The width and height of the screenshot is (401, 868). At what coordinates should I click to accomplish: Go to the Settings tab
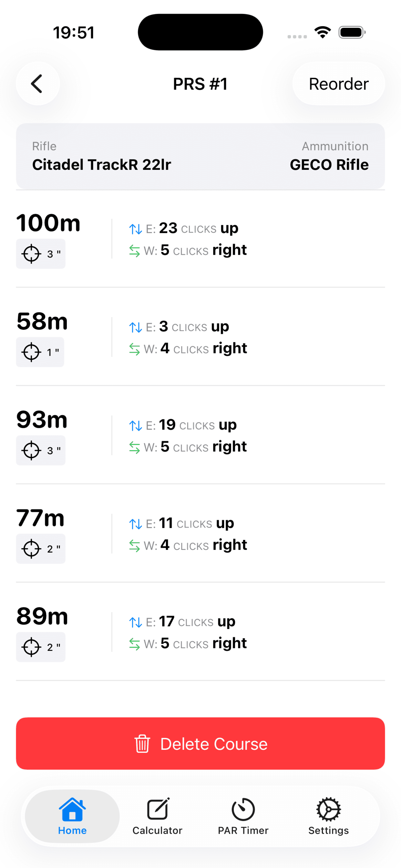[329, 816]
